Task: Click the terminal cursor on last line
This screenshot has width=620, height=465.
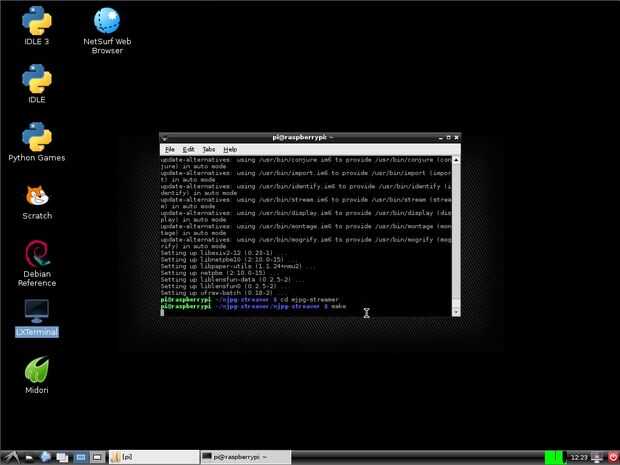Action: [x=162, y=313]
